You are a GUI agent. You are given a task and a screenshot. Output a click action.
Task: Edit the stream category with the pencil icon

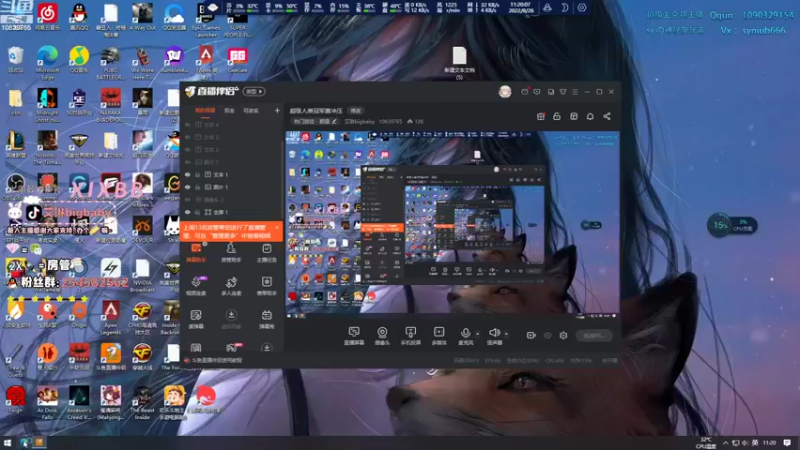[x=334, y=121]
